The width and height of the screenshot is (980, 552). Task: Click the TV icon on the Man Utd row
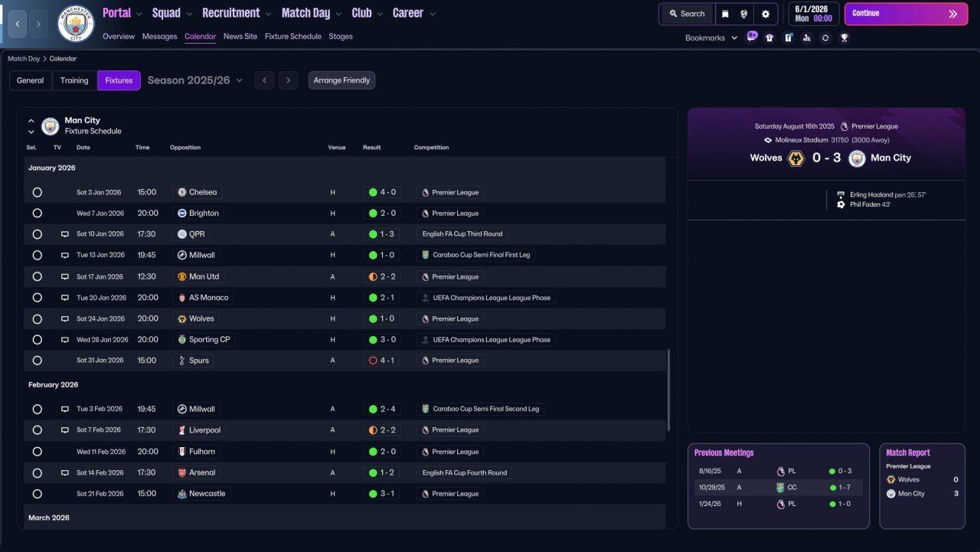(65, 276)
